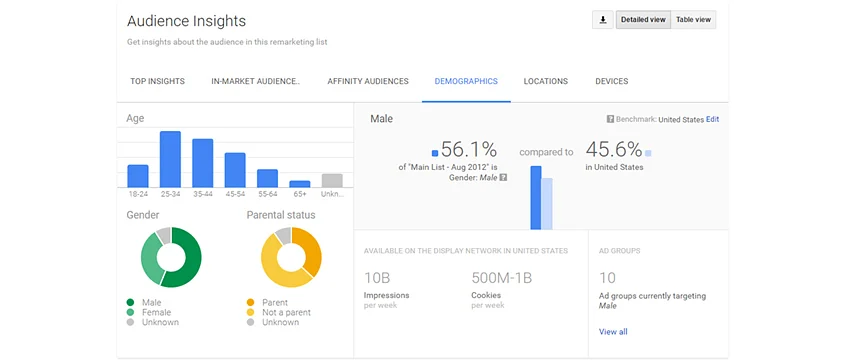Select the 65+ age bar
Image resolution: width=848 pixels, height=360 pixels.
(300, 184)
